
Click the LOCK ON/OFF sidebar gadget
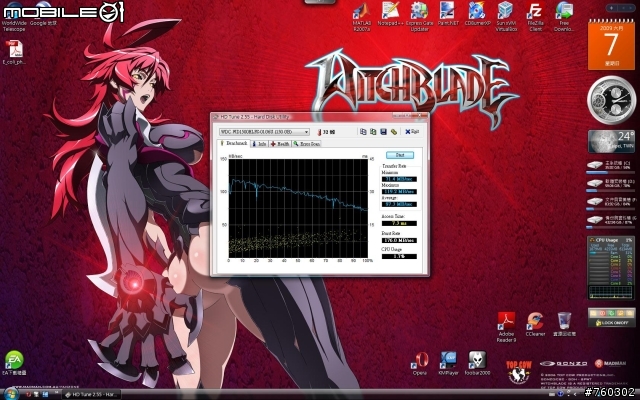coord(611,317)
